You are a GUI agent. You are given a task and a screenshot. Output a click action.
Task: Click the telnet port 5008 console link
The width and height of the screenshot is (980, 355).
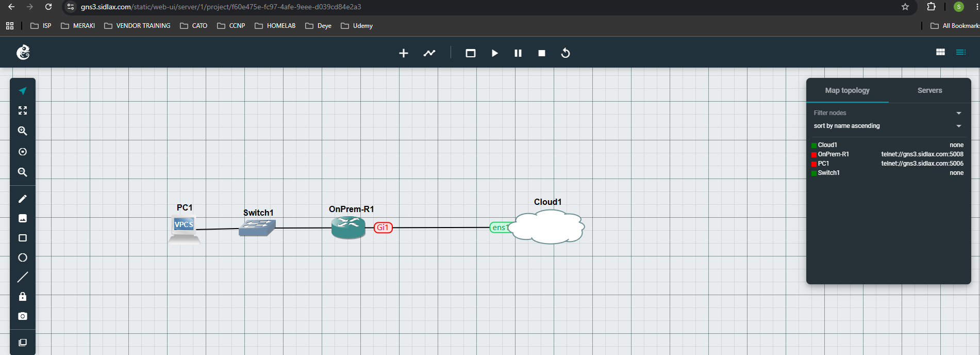pyautogui.click(x=922, y=154)
